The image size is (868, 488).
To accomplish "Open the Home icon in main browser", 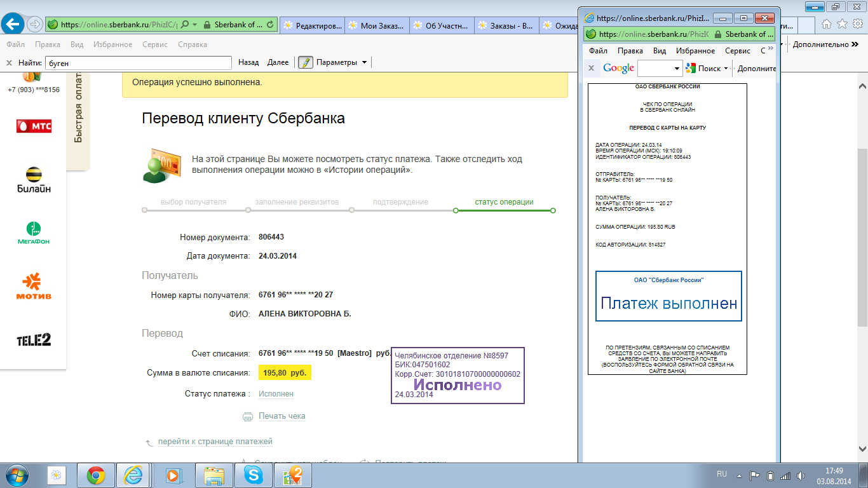I will 827,24.
